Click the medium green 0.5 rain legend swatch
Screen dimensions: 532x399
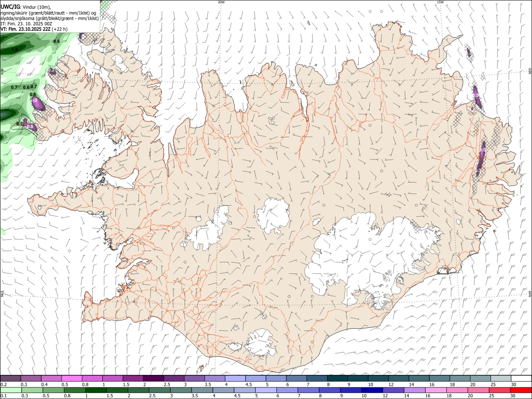click(53, 390)
